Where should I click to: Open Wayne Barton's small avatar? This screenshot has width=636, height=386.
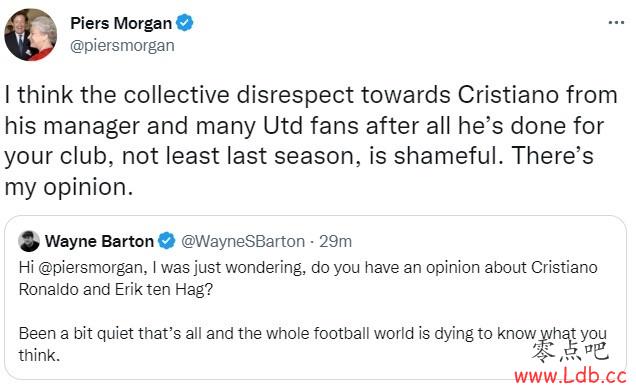pyautogui.click(x=29, y=241)
